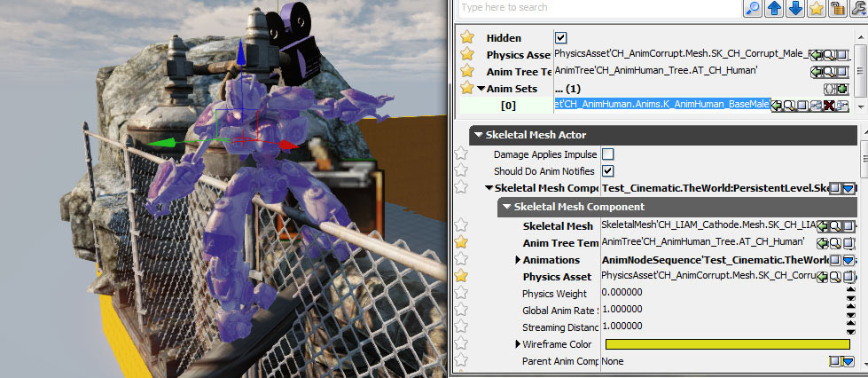Collapse the Anim Sets array
Screen dimensions: 868x378
click(x=481, y=89)
